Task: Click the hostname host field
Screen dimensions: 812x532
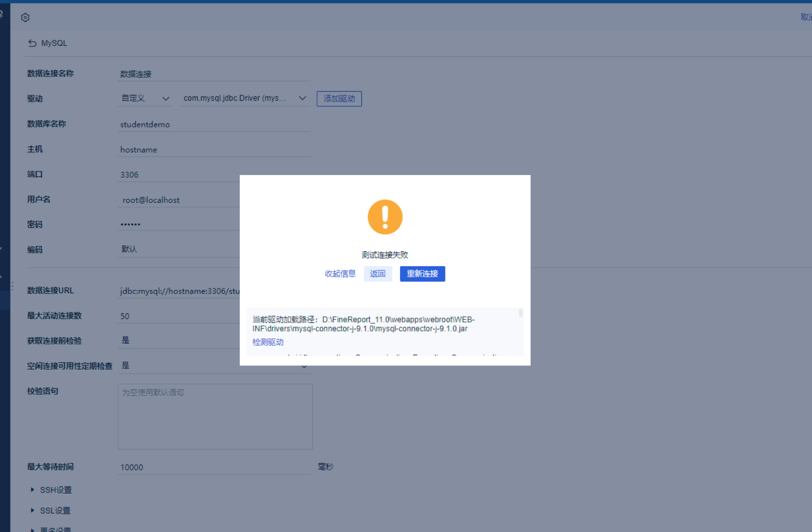Action: click(214, 149)
